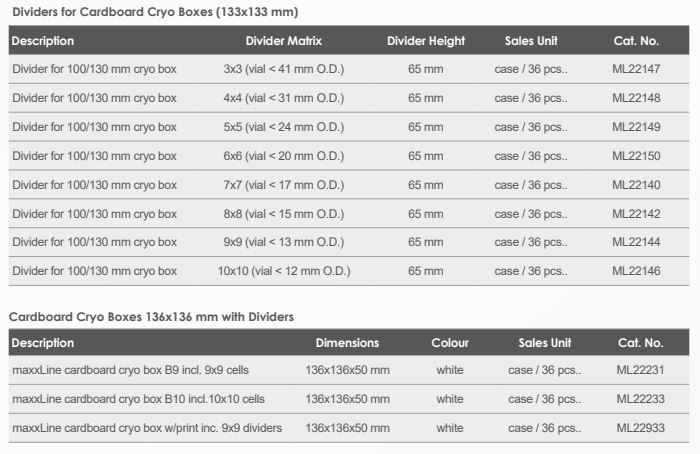The width and height of the screenshot is (700, 454).
Task: Click catalog number ML22147
Action: pos(635,69)
